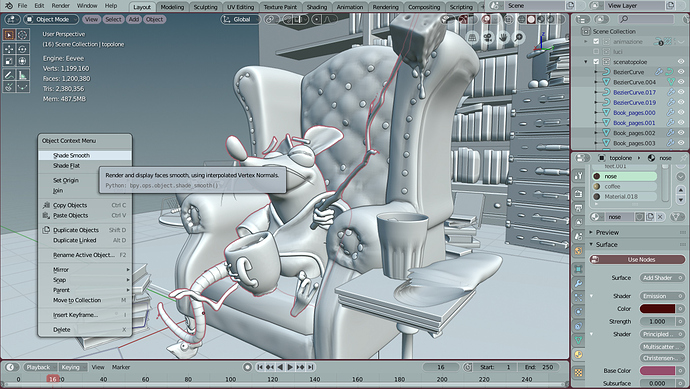This screenshot has height=389, width=690.
Task: Open the Add Shader surface dropdown
Action: pyautogui.click(x=661, y=278)
